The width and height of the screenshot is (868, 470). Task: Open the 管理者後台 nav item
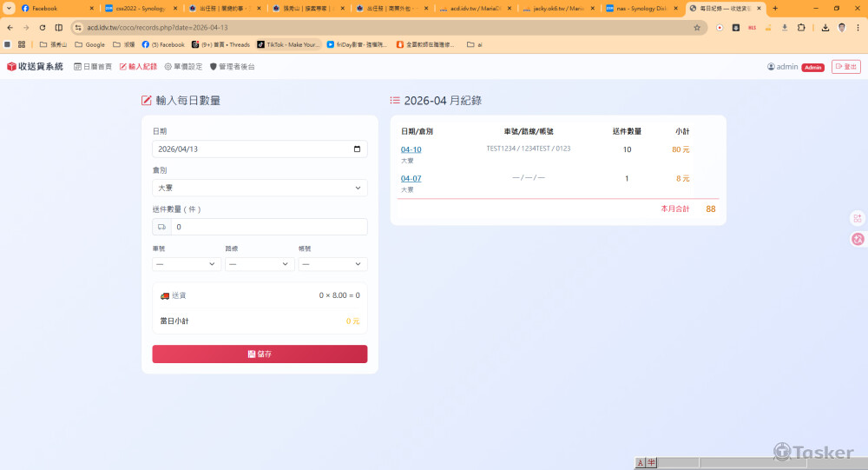[x=233, y=67]
